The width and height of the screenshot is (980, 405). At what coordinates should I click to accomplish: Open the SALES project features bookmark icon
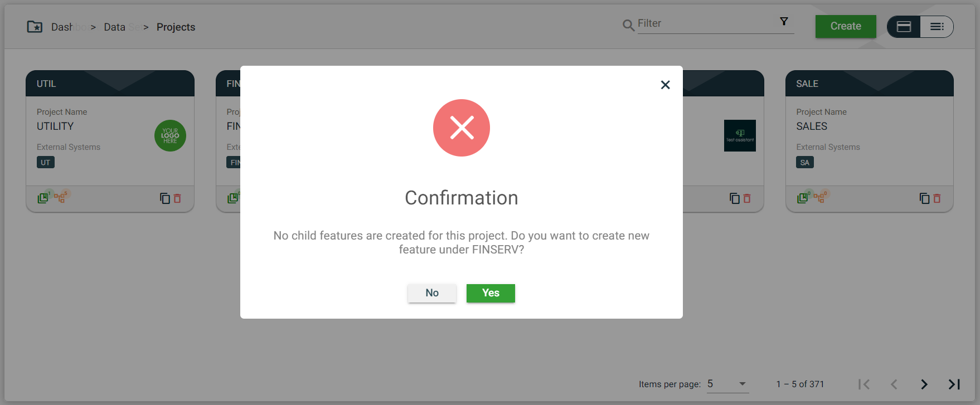(802, 198)
